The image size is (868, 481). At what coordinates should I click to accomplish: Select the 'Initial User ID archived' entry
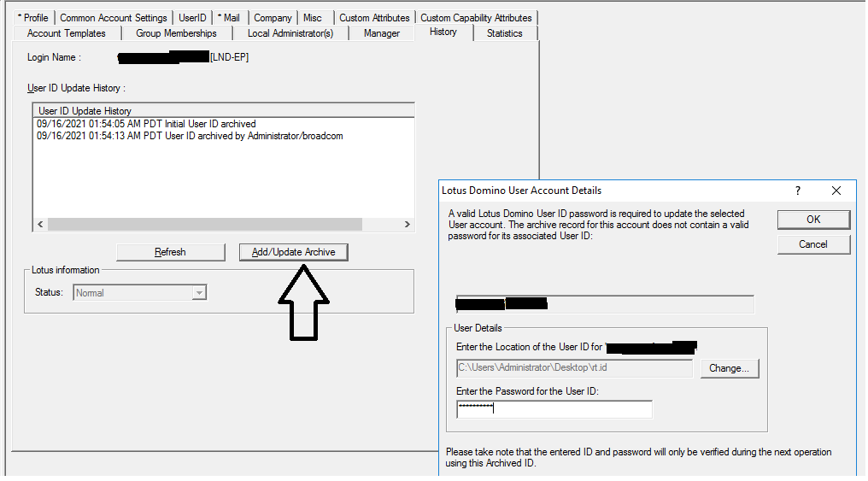point(146,124)
